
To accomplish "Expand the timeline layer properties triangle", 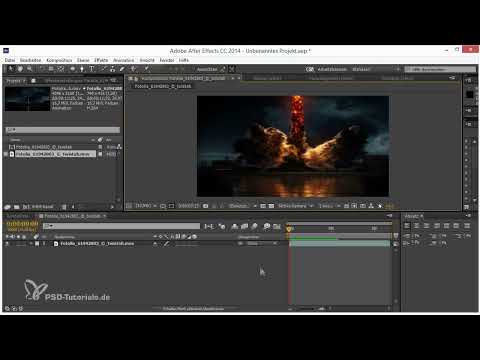I will click(31, 244).
